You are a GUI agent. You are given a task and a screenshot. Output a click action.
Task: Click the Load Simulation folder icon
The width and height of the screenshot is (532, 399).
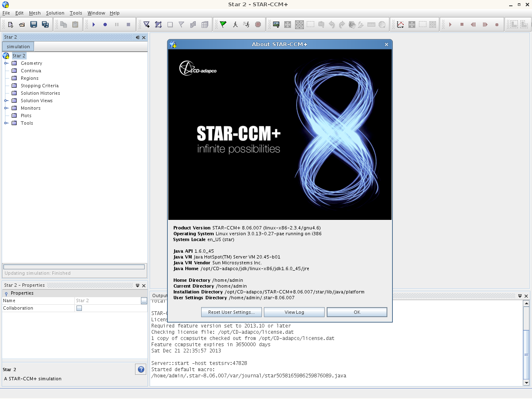coord(22,25)
